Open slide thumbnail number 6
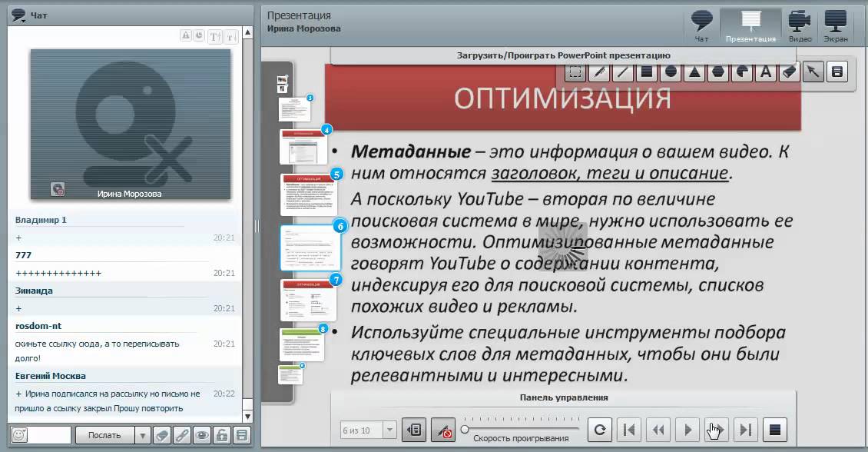868x452 pixels. click(310, 248)
